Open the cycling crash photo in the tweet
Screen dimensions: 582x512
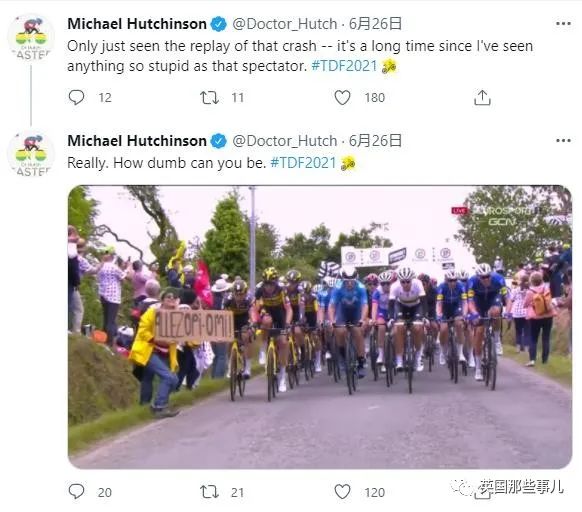(320, 327)
